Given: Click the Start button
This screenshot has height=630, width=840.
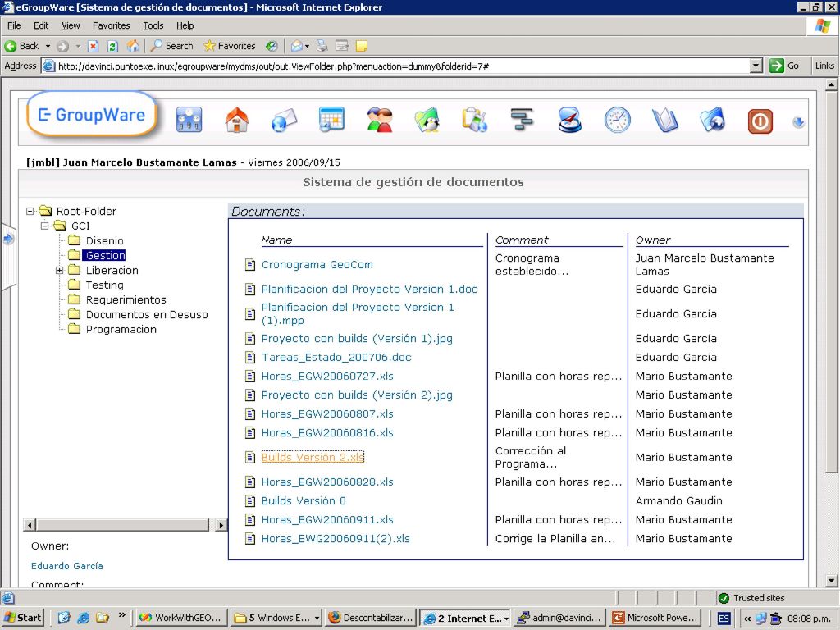Looking at the screenshot, I should click(x=22, y=618).
